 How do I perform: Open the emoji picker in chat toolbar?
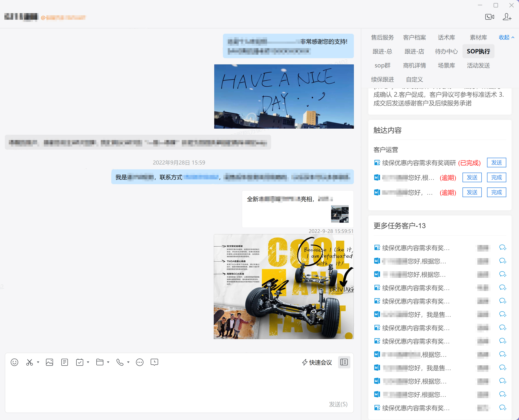(14, 362)
